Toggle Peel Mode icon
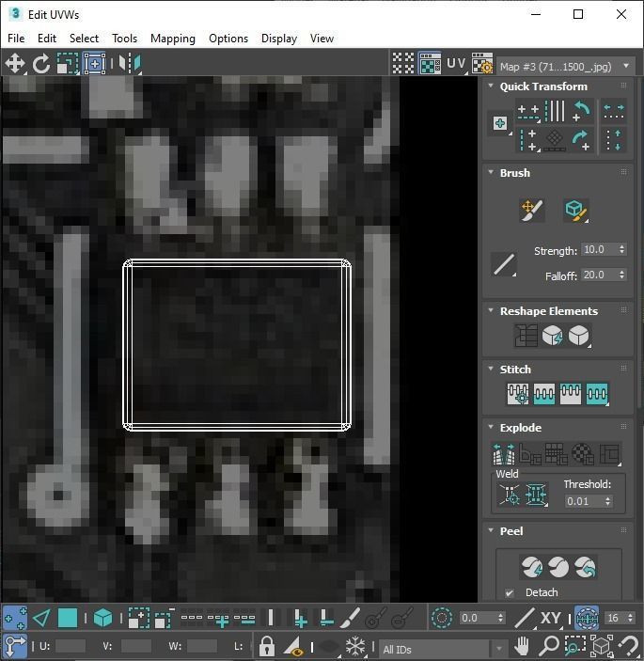The image size is (644, 661). pos(558,567)
